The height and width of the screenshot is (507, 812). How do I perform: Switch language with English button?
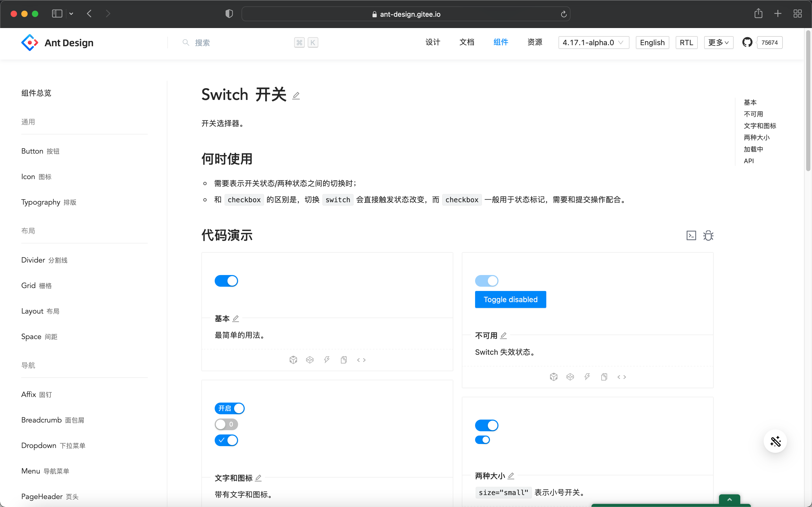pyautogui.click(x=652, y=43)
